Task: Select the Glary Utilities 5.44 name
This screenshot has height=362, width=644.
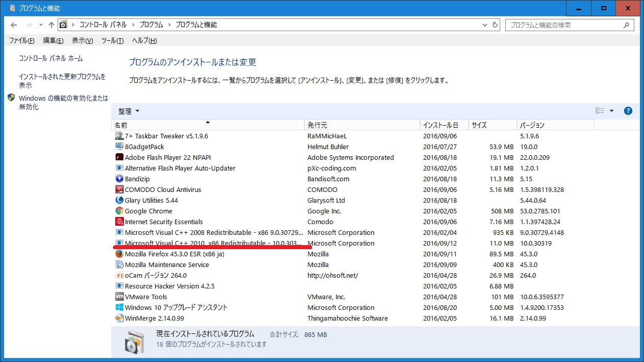Action: pos(151,201)
